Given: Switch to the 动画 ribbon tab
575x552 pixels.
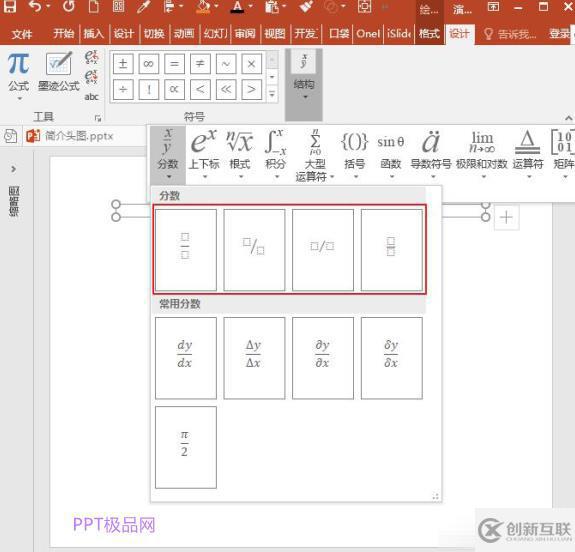Looking at the screenshot, I should coord(184,34).
